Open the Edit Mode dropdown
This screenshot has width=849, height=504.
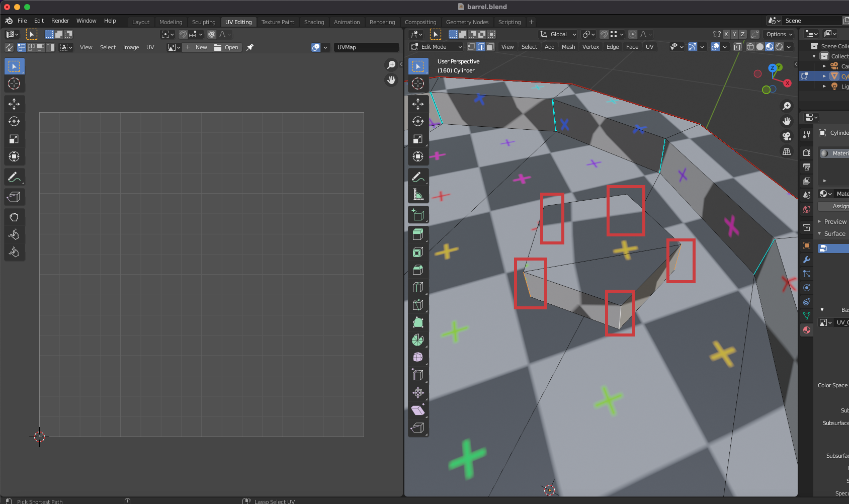click(437, 47)
